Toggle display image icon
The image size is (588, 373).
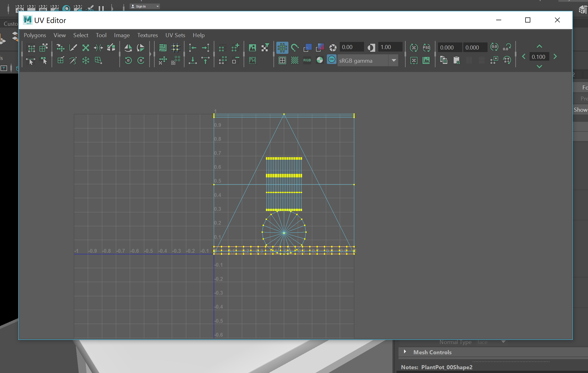click(x=252, y=48)
